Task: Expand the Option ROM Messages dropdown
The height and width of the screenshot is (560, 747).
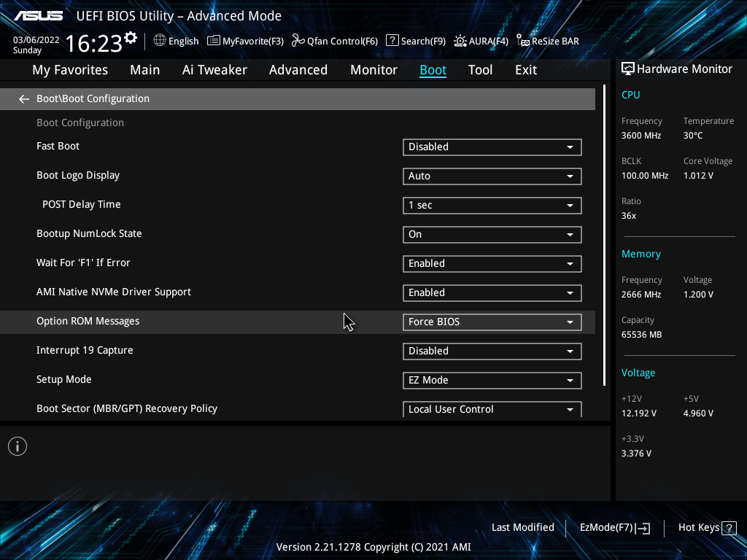Action: coord(492,322)
